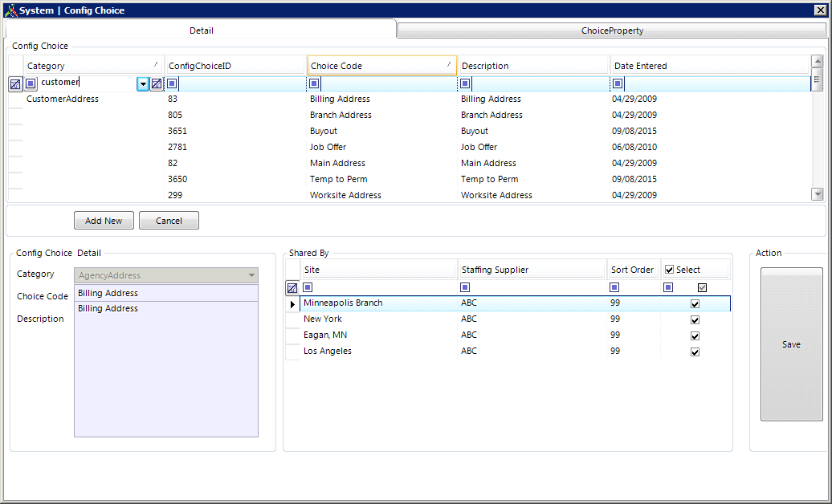Select the Minneapolis Branch site cell
This screenshot has height=504, width=832.
pyautogui.click(x=379, y=303)
